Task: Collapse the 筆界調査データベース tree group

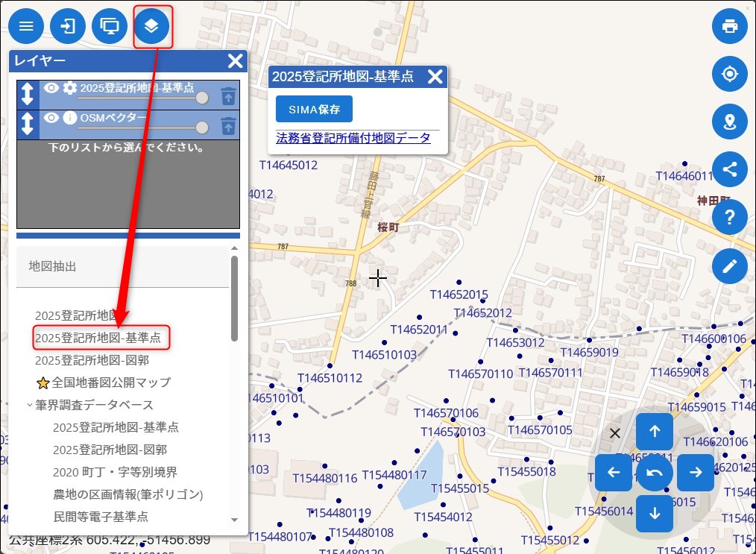Action: pos(30,405)
